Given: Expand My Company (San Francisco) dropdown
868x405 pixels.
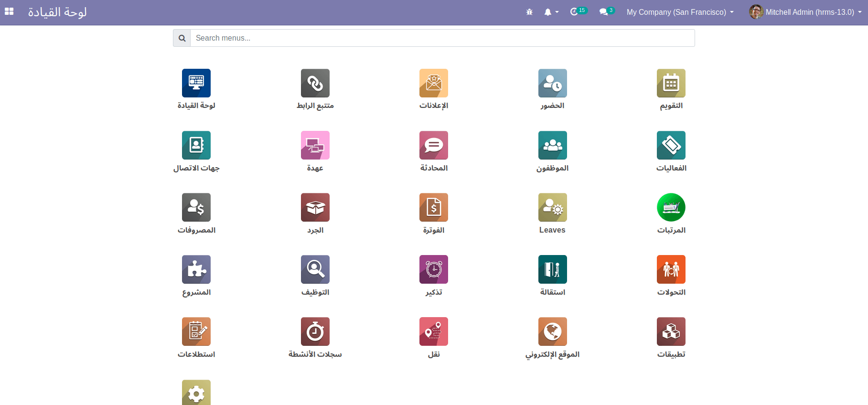Looking at the screenshot, I should (680, 12).
